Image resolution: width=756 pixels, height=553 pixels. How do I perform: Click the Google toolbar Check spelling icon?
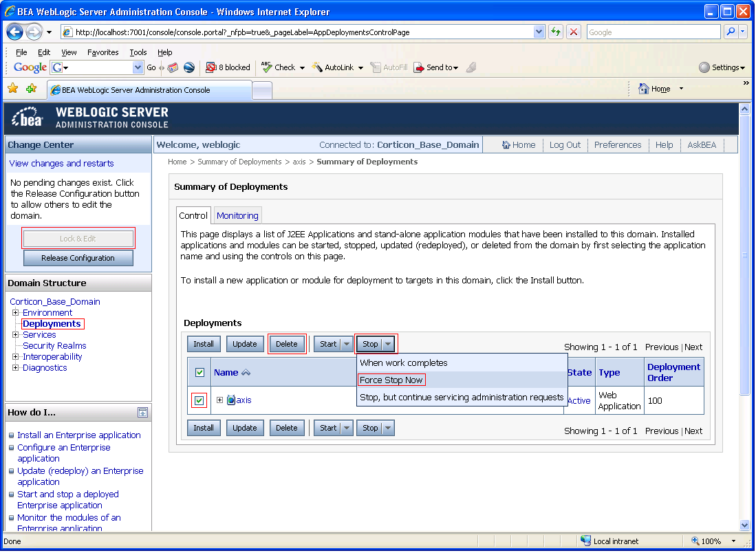coord(267,67)
